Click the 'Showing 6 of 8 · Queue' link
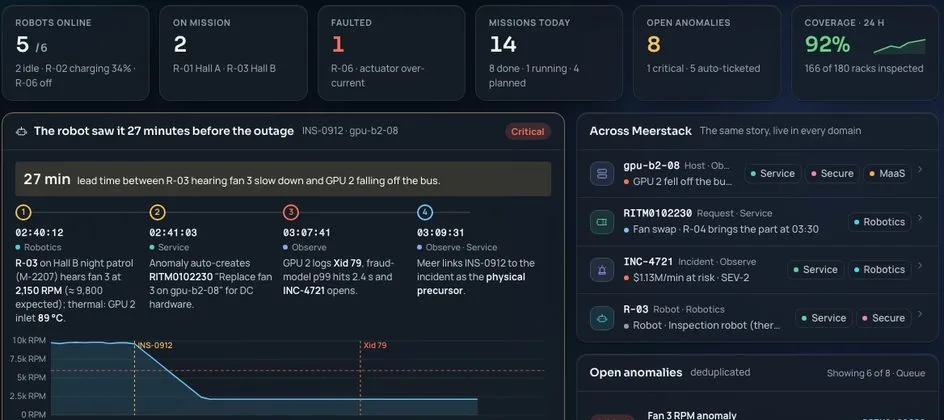This screenshot has width=944, height=420. point(875,373)
